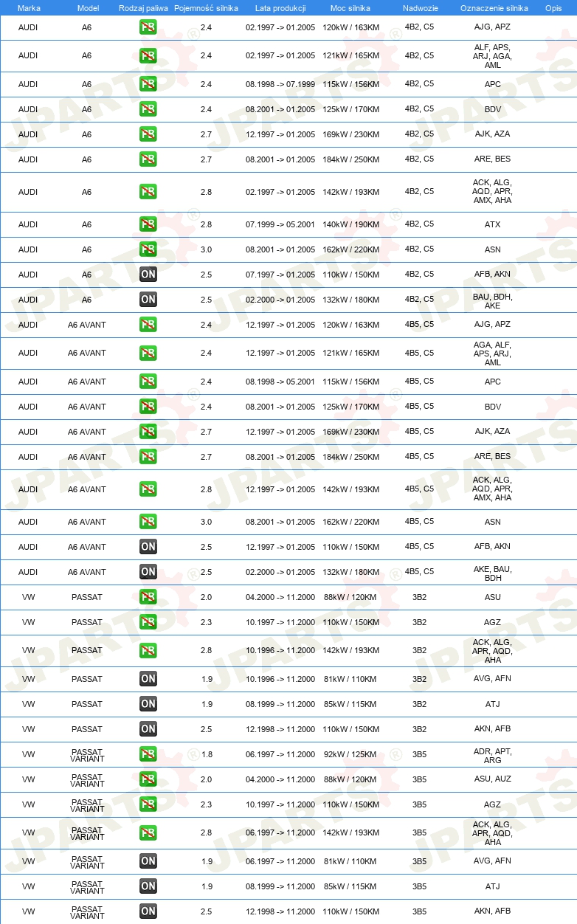The width and height of the screenshot is (577, 924).
Task: Click petrol icon for Passat 2.0 ASU
Action: pyautogui.click(x=148, y=597)
